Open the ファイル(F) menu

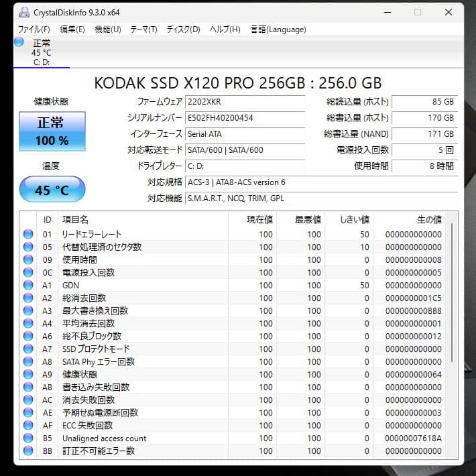pos(34,29)
